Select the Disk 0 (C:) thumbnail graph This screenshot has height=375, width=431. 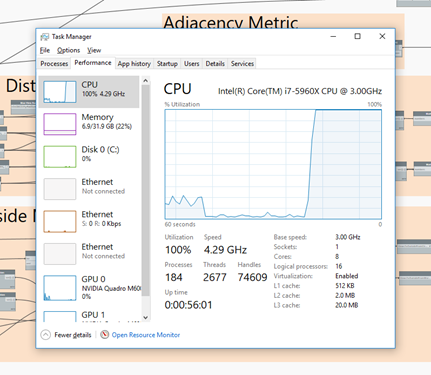[x=60, y=156]
